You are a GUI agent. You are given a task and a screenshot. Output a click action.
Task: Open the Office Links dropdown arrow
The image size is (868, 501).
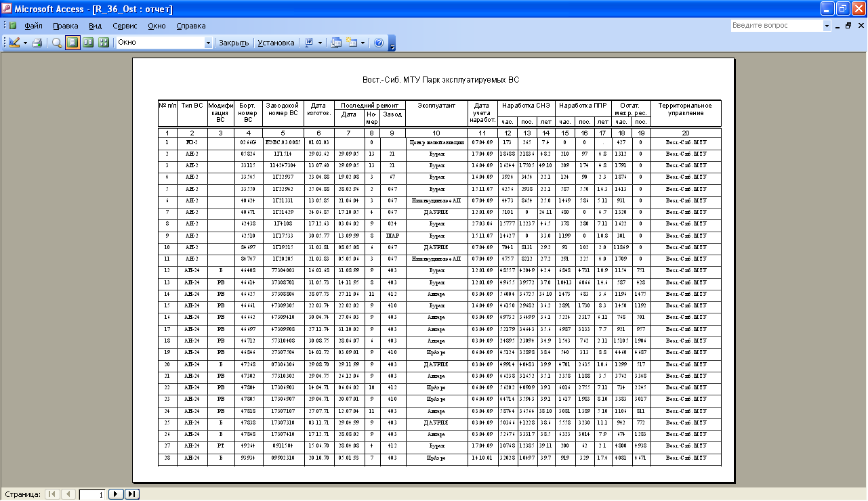point(320,43)
